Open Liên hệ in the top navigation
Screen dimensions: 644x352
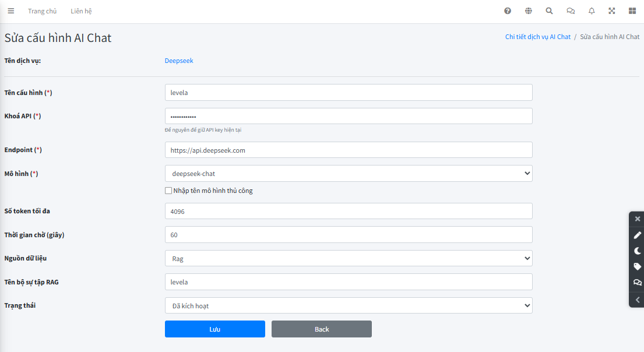[x=82, y=11]
